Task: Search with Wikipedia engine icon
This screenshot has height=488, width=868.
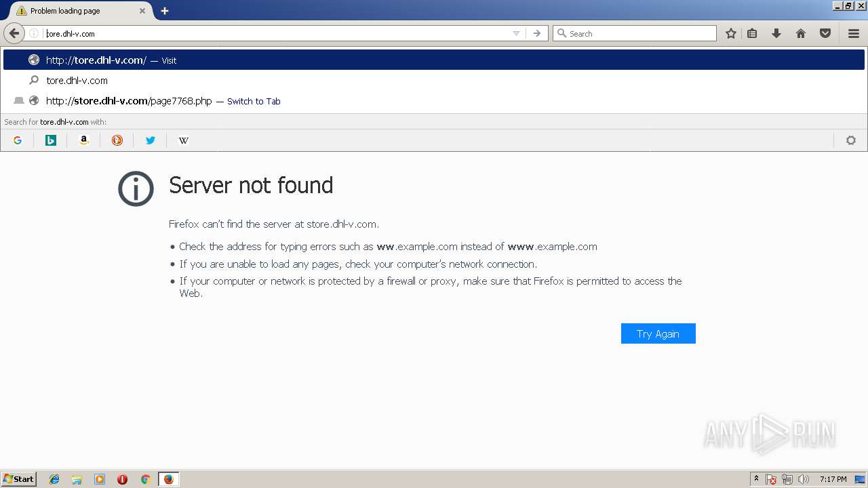Action: pyautogui.click(x=183, y=140)
